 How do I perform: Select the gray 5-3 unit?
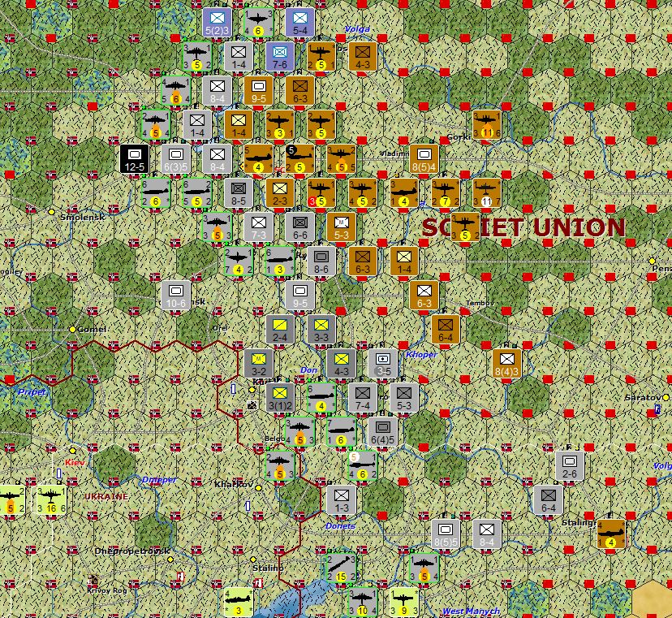[x=403, y=398]
